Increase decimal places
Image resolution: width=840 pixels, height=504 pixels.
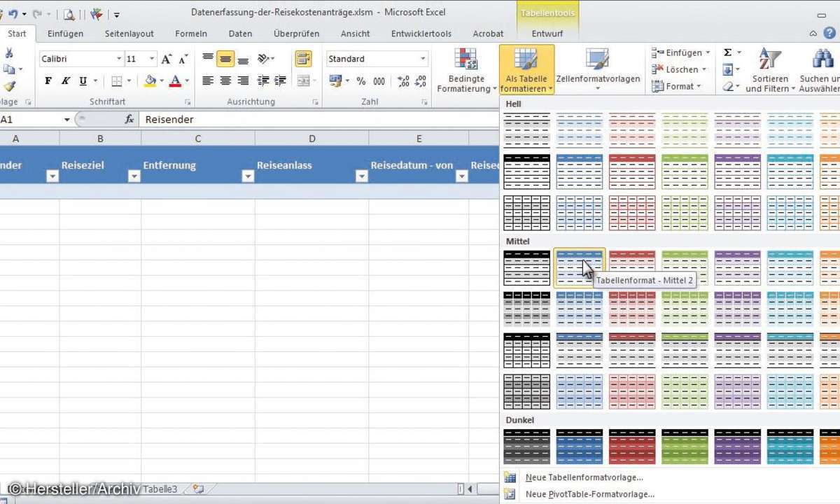[403, 81]
